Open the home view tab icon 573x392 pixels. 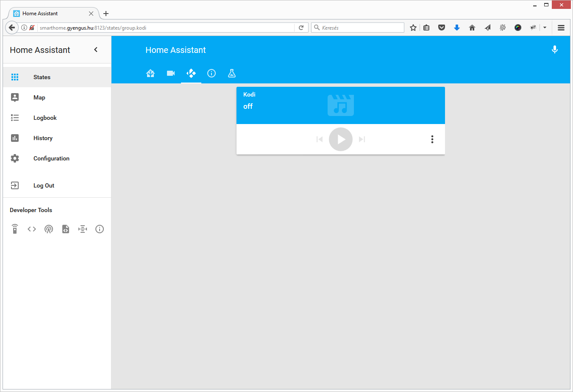[150, 73]
